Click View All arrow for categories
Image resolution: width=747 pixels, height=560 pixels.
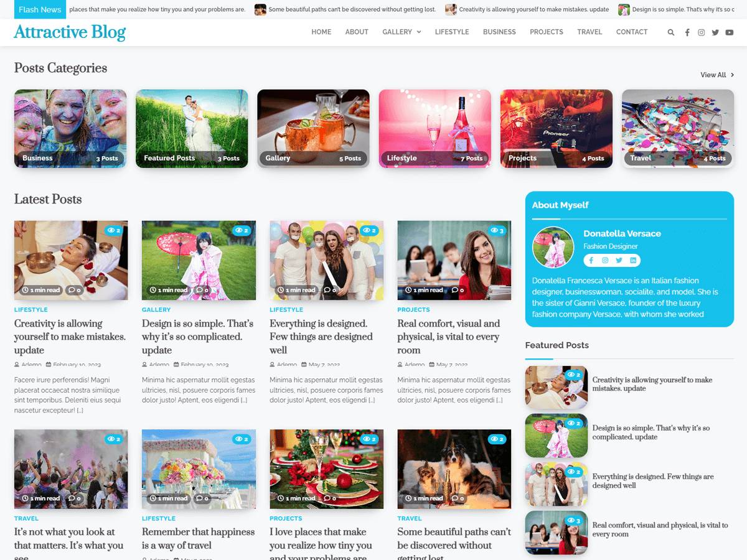click(732, 75)
